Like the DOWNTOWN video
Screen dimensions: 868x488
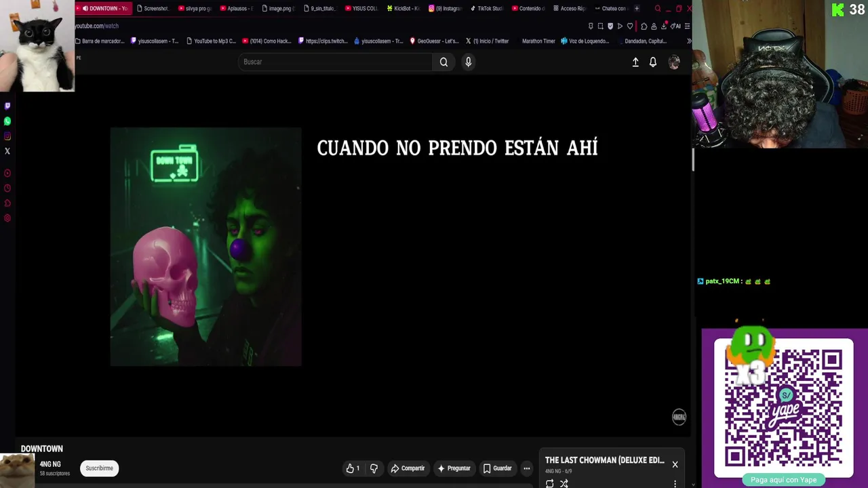[x=353, y=468]
